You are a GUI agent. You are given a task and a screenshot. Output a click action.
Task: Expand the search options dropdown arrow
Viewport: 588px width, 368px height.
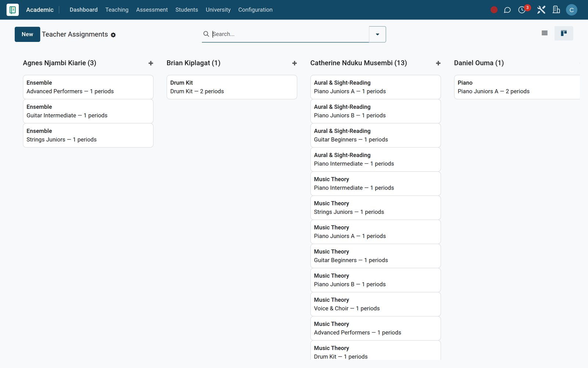(377, 34)
